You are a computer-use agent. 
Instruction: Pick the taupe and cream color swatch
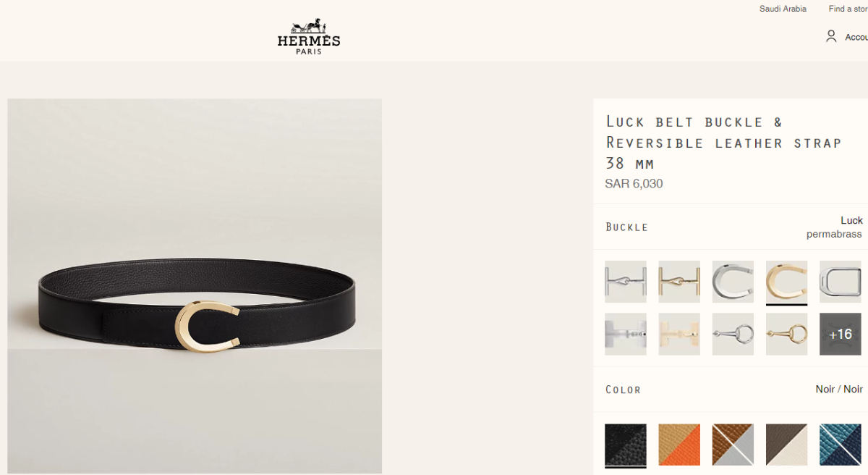click(786, 445)
